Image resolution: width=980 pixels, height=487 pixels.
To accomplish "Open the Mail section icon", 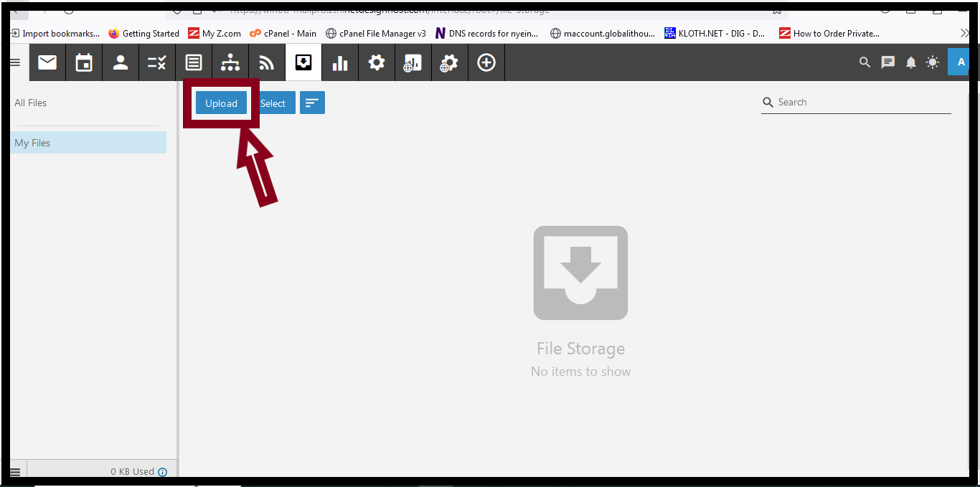I will (x=47, y=62).
